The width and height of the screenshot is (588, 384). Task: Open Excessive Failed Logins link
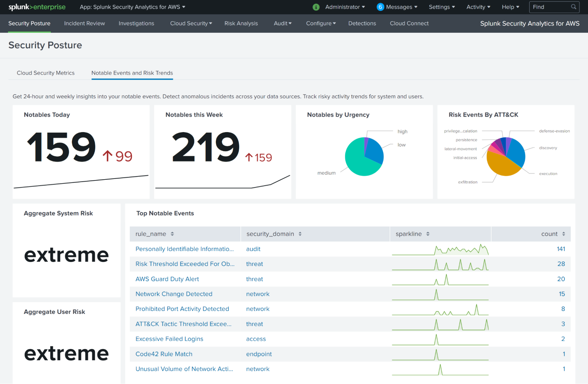(169, 339)
